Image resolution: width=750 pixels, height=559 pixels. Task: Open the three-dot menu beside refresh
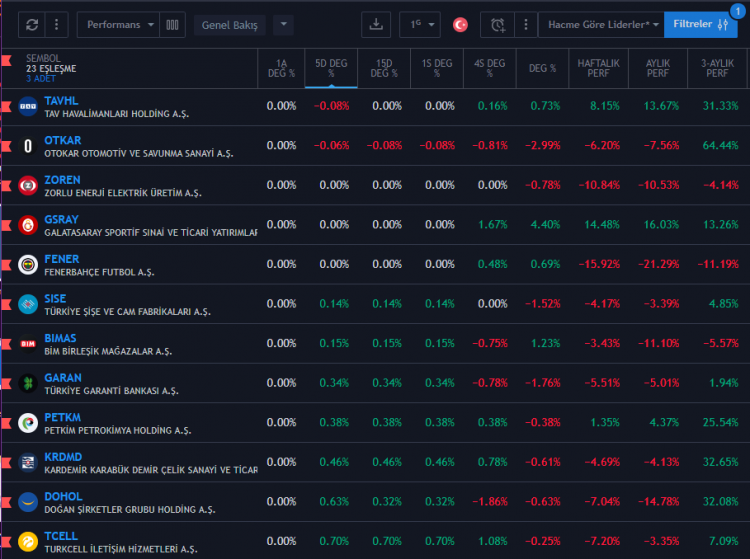[56, 24]
